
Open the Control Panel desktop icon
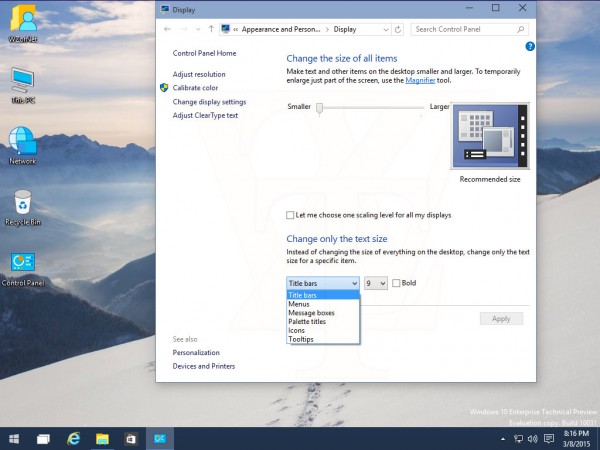click(x=22, y=263)
